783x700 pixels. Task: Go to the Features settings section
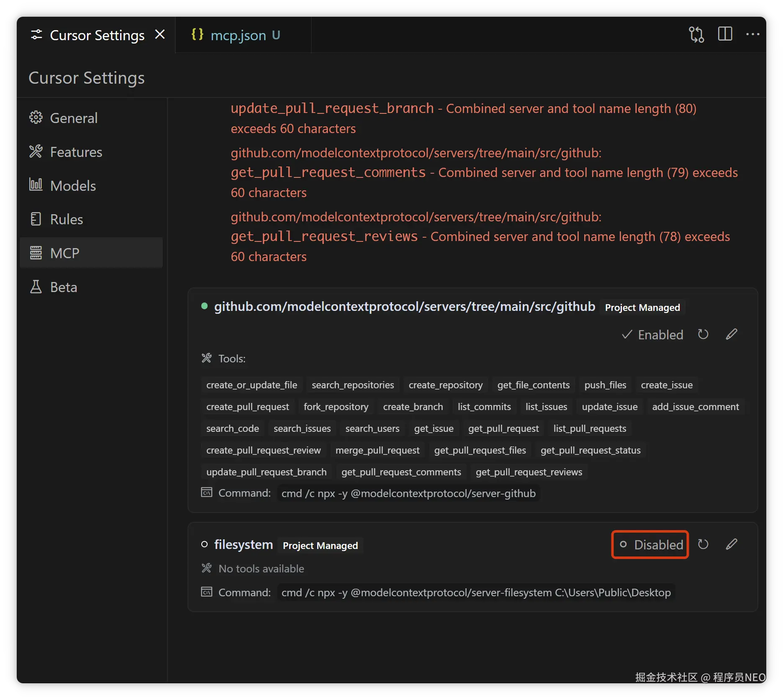pos(76,152)
